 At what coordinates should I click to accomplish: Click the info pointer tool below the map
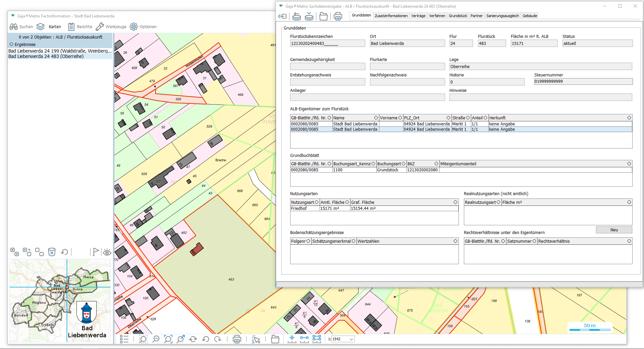[256, 339]
